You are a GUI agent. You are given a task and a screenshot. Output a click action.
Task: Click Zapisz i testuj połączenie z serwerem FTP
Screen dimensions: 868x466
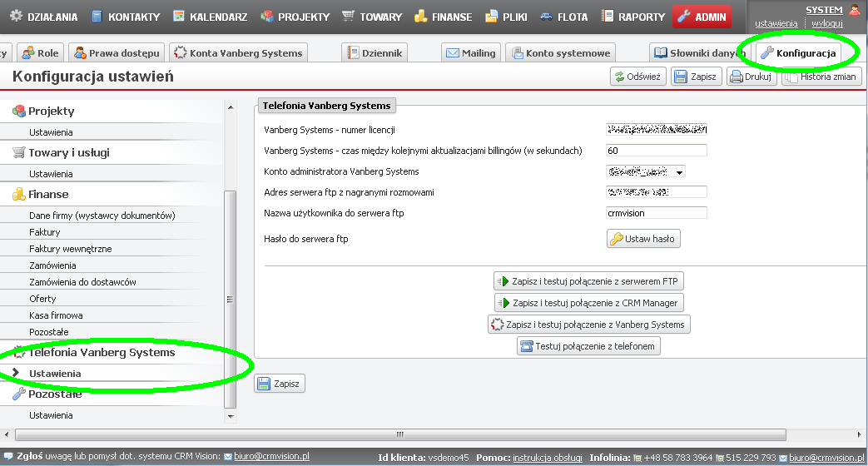pyautogui.click(x=588, y=280)
